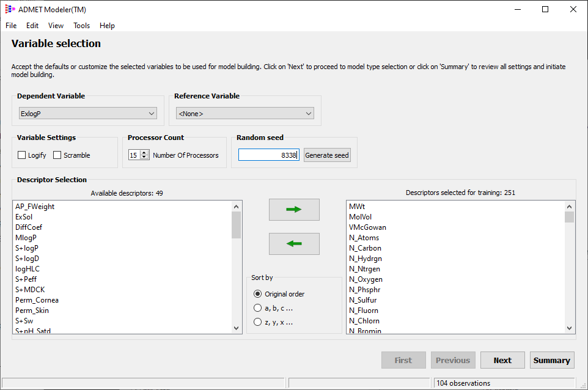
Task: Select N_Oxygen in selected training descriptors
Action: click(366, 279)
